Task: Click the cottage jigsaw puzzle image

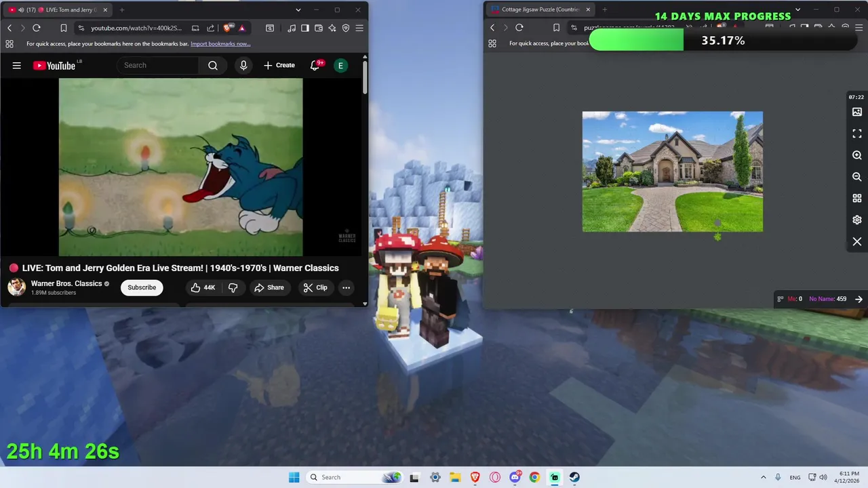Action: coord(673,171)
